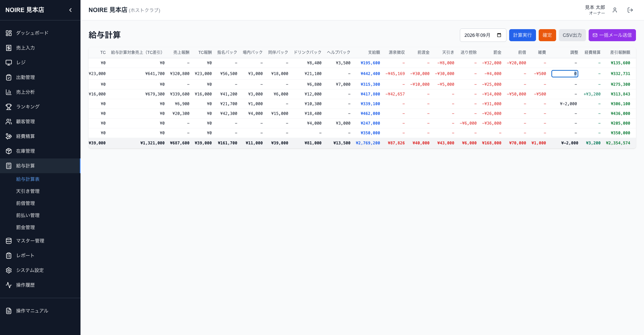Screen dimensions: 644x335
Task: Open the 罰金管理 submenu item
Action: click(25, 227)
